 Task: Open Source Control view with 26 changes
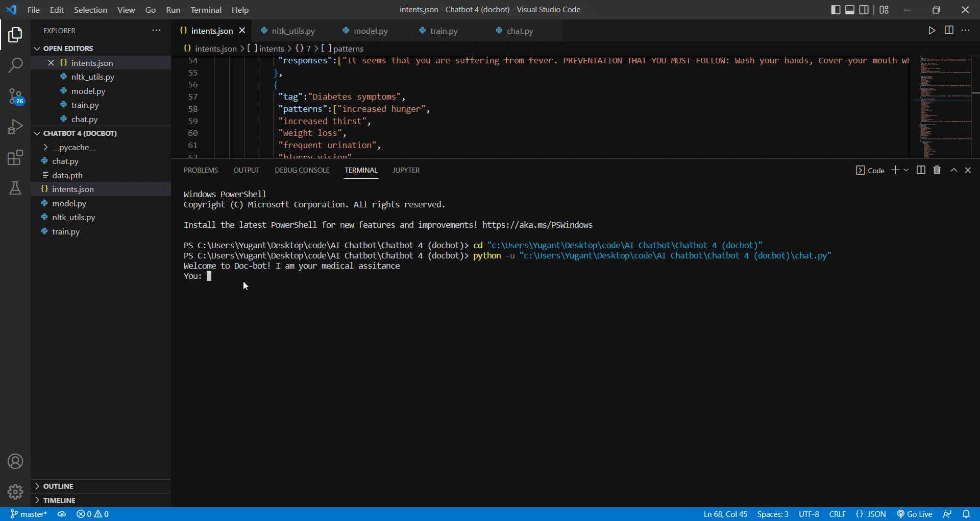point(15,96)
